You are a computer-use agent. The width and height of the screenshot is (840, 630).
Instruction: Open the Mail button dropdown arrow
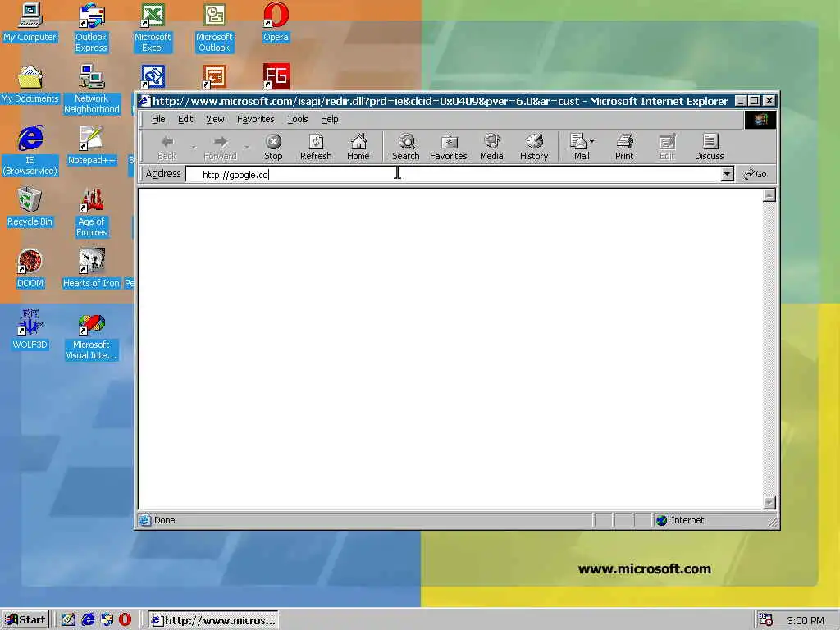pyautogui.click(x=592, y=142)
